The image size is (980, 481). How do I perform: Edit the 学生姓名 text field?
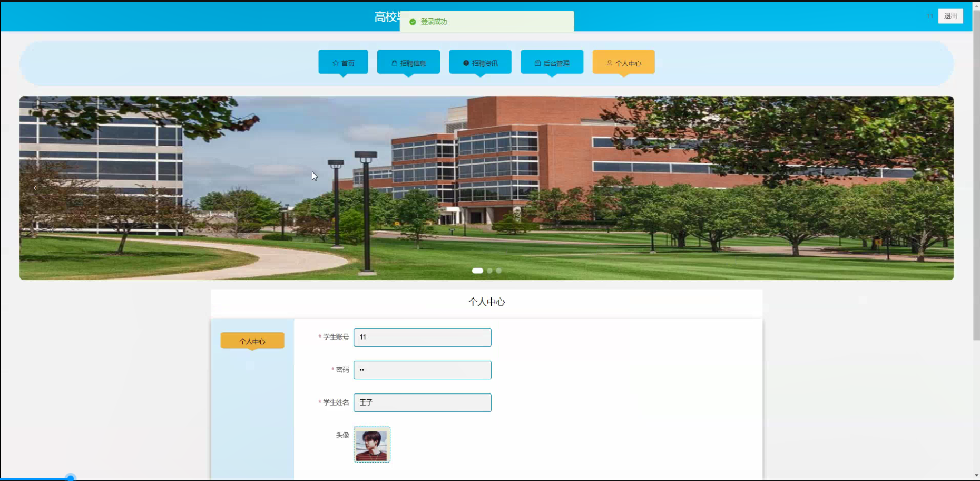pyautogui.click(x=422, y=403)
